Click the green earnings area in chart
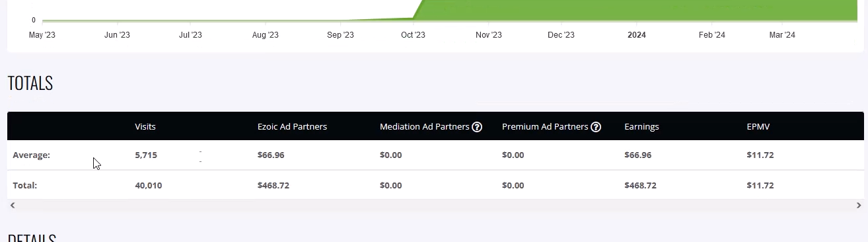The width and height of the screenshot is (868, 242). click(641, 10)
